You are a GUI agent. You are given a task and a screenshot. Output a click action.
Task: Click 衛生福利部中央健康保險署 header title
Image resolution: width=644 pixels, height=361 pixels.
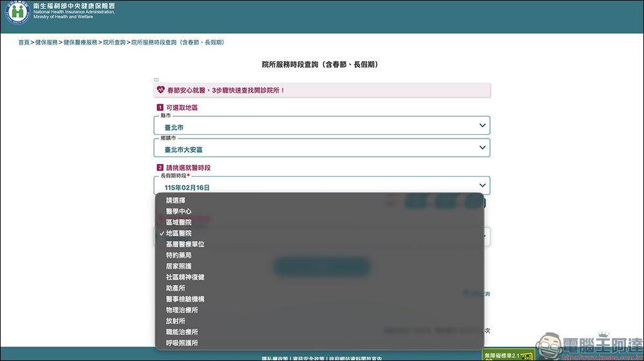click(74, 6)
